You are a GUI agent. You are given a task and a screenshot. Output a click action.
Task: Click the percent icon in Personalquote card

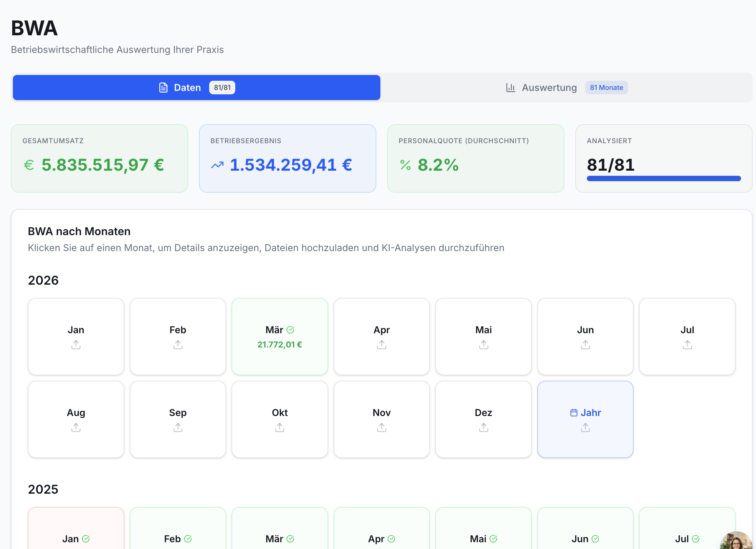click(405, 165)
